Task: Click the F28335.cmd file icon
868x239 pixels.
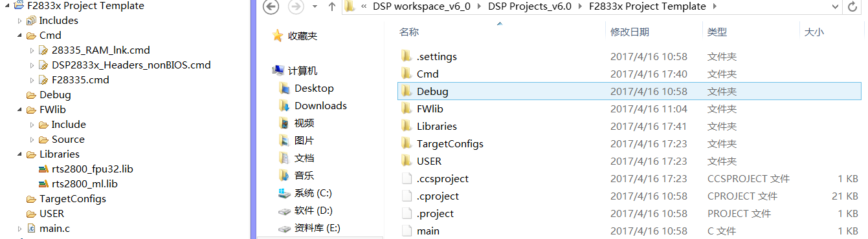Action: 43,80
